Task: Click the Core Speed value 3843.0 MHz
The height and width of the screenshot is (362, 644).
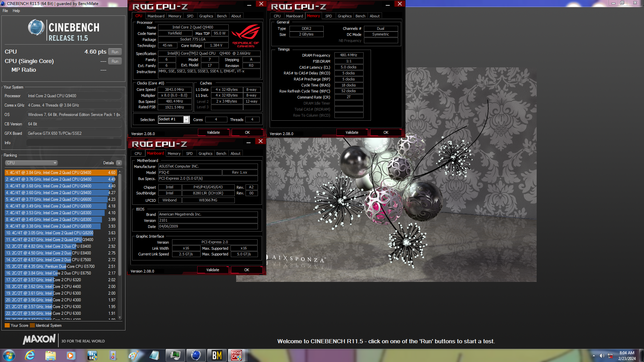Action: [174, 89]
